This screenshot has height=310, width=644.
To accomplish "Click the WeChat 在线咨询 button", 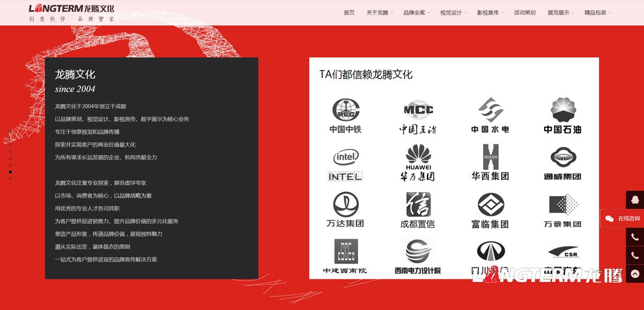I will (x=622, y=218).
